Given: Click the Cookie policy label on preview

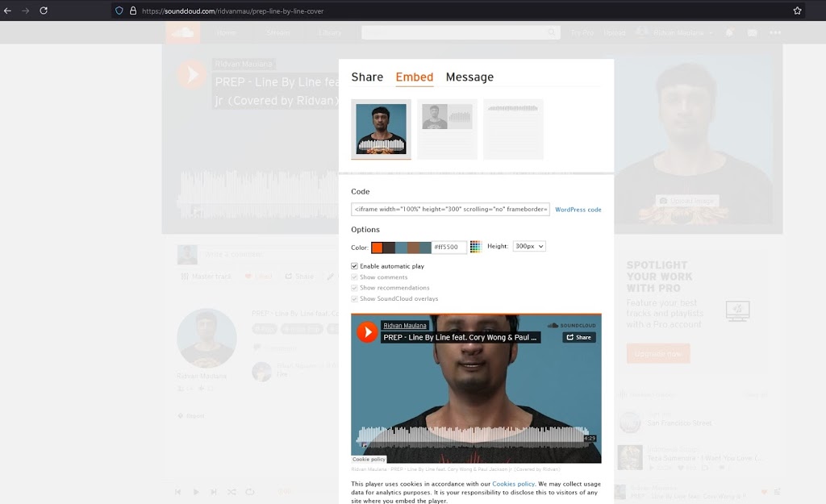Looking at the screenshot, I should click(x=369, y=459).
